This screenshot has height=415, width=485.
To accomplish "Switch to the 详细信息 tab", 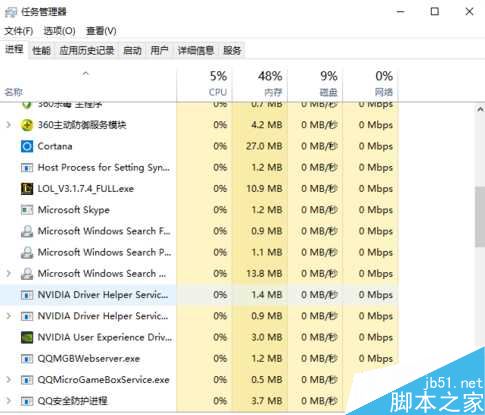I will (196, 51).
